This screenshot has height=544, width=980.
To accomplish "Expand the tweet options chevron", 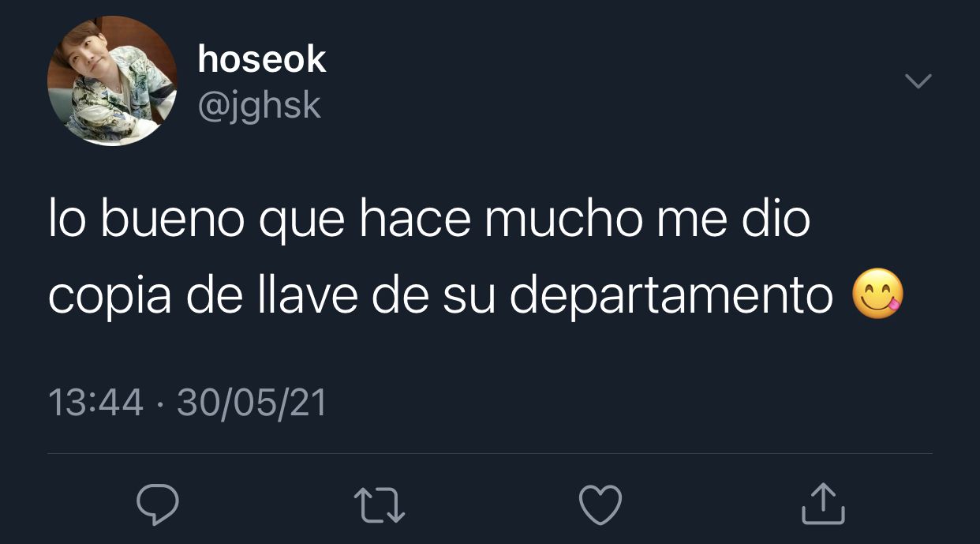I will point(918,81).
